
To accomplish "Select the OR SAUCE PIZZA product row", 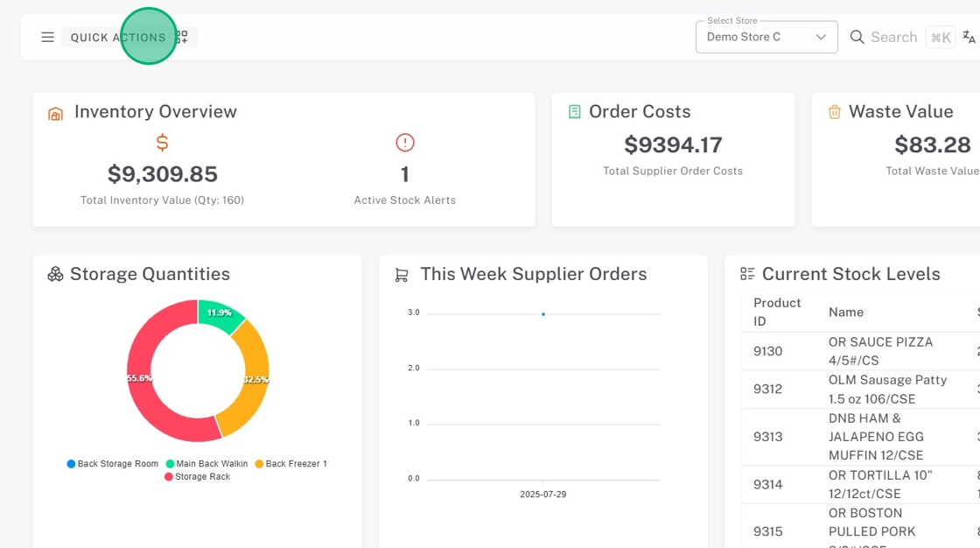I will (879, 351).
